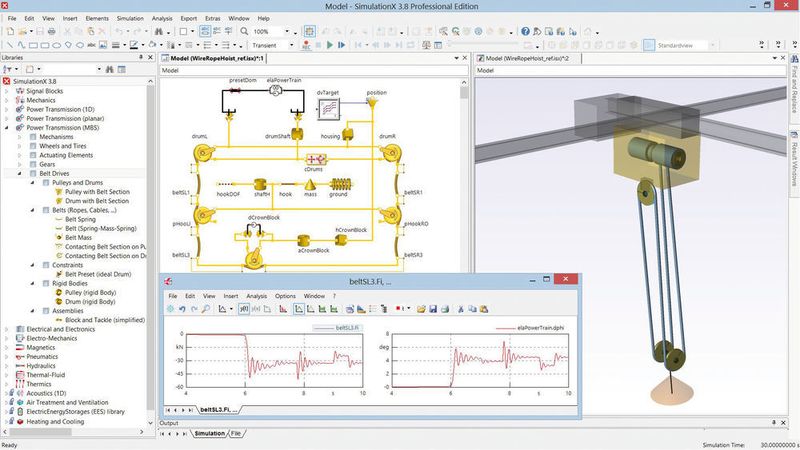Close the Libraries panel

[x=151, y=58]
